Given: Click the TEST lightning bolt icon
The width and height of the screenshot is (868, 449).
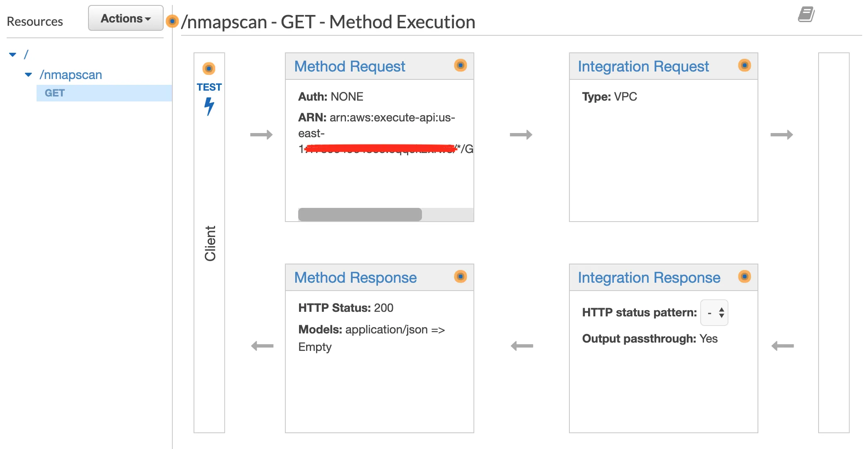Looking at the screenshot, I should 209,106.
